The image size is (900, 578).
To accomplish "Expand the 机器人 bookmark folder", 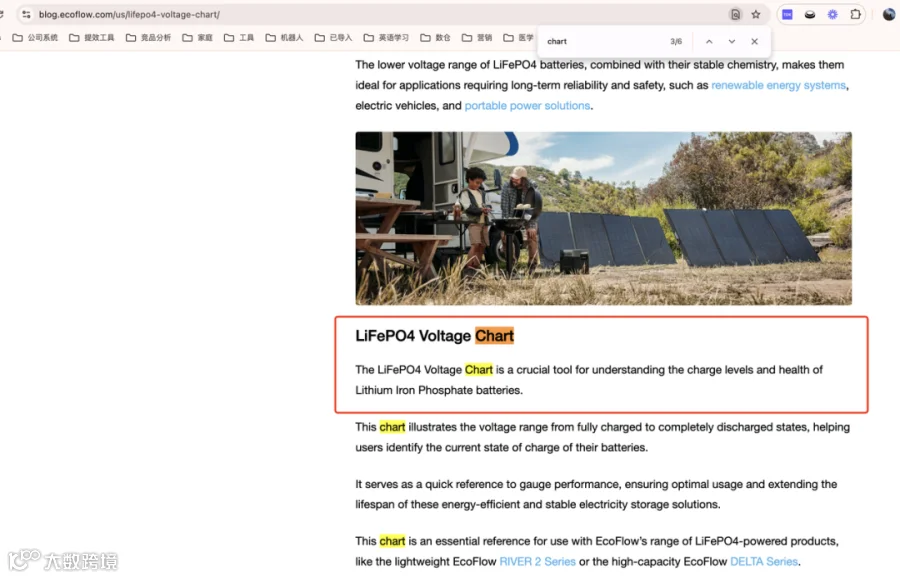I will point(284,37).
